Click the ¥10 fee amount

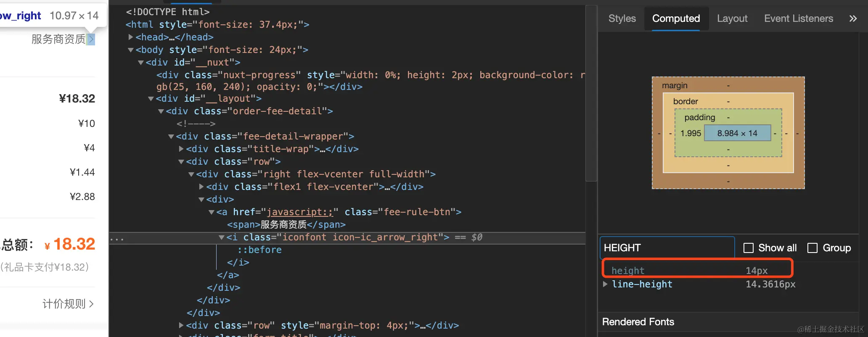87,124
